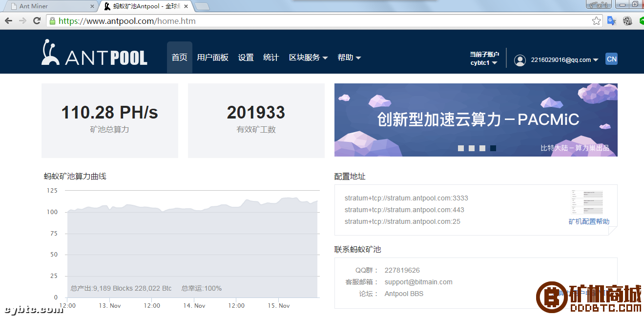Open the 统计 statistics page
Image resolution: width=644 pixels, height=317 pixels.
(271, 58)
